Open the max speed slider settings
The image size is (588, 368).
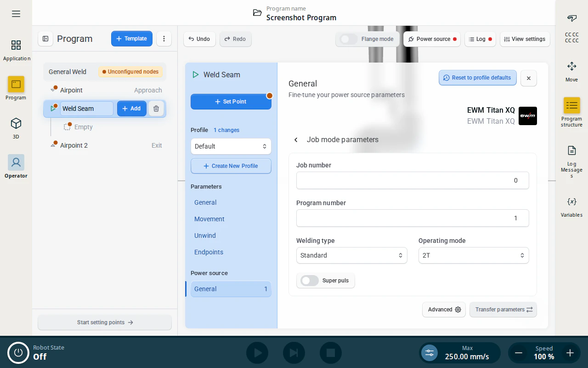coord(430,353)
